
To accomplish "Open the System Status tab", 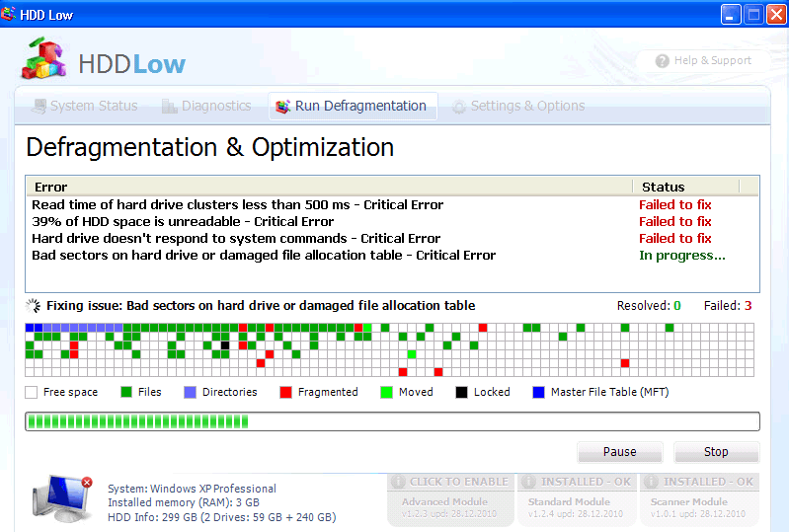I will click(x=84, y=106).
